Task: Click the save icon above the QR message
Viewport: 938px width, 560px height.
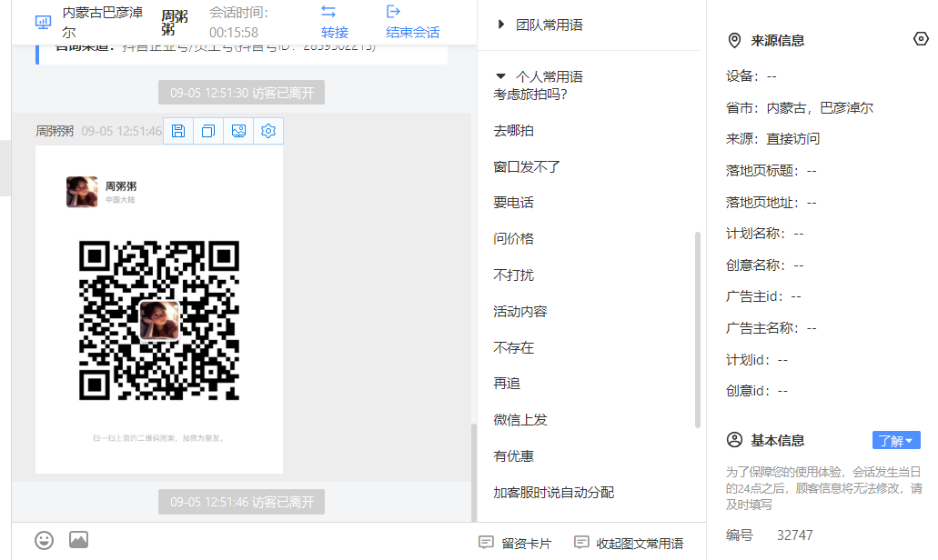Action: pyautogui.click(x=178, y=131)
